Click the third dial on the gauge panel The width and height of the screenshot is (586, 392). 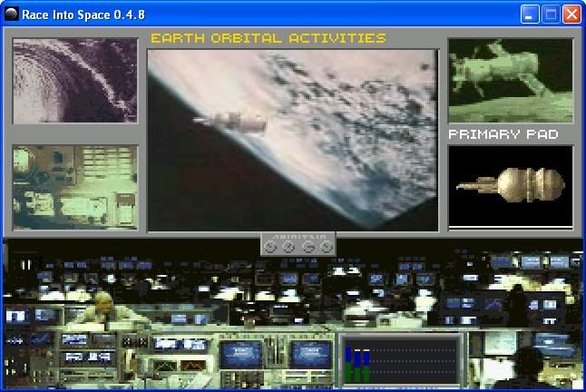[308, 247]
